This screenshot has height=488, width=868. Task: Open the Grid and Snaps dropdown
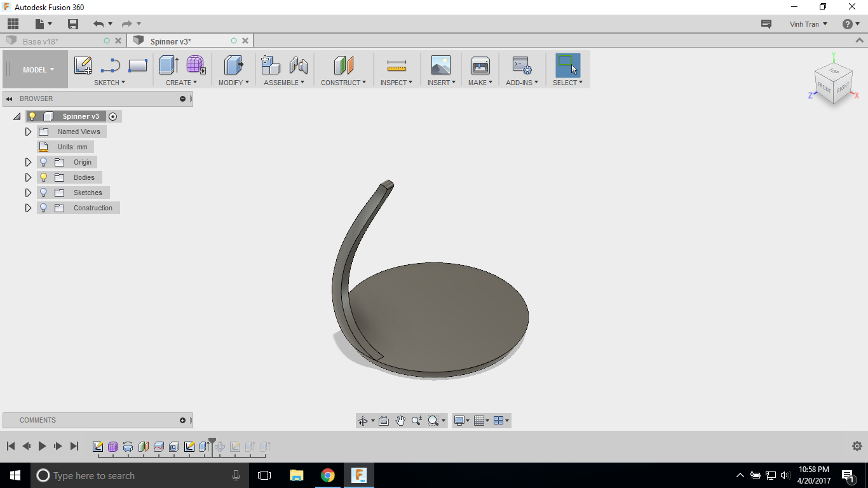point(482,421)
